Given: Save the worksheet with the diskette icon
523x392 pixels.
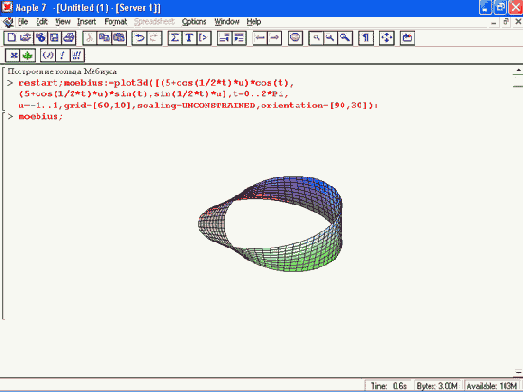Looking at the screenshot, I should pyautogui.click(x=54, y=38).
